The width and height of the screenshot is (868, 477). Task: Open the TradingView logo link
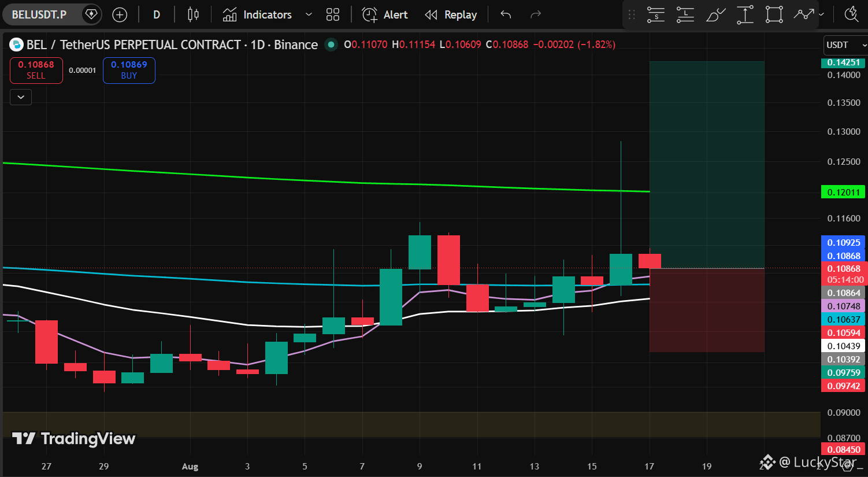point(73,439)
